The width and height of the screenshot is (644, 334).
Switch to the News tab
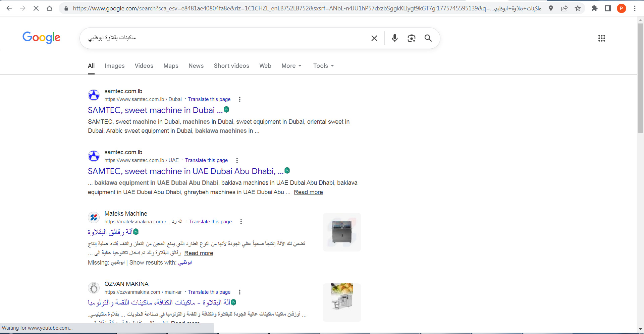tap(196, 66)
